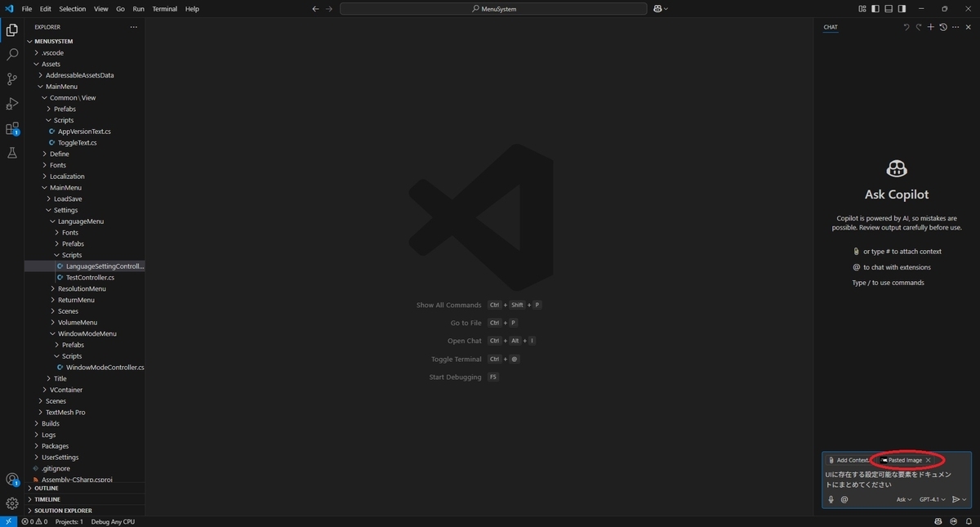Image resolution: width=980 pixels, height=527 pixels.
Task: Open the Selection menu
Action: 72,9
